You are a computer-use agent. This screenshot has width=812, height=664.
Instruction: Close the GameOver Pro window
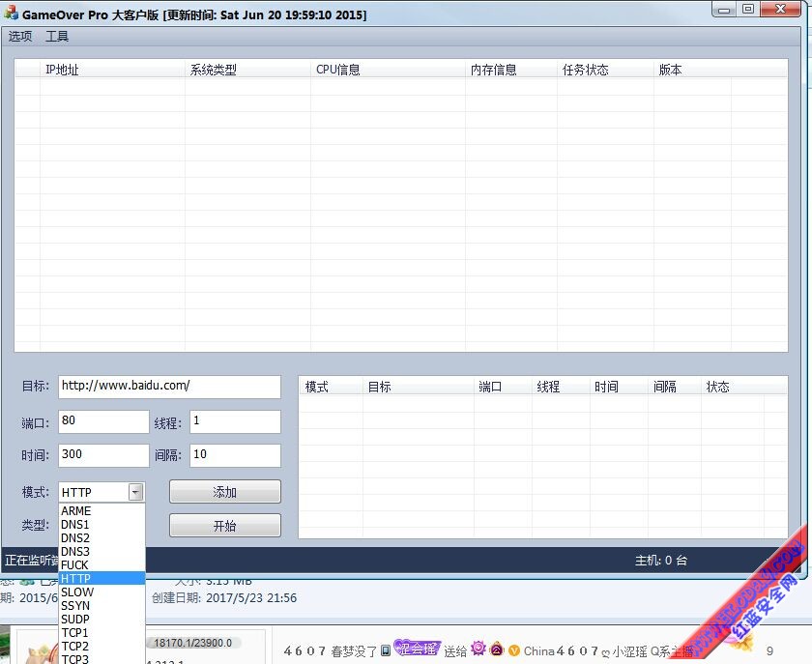pos(780,9)
